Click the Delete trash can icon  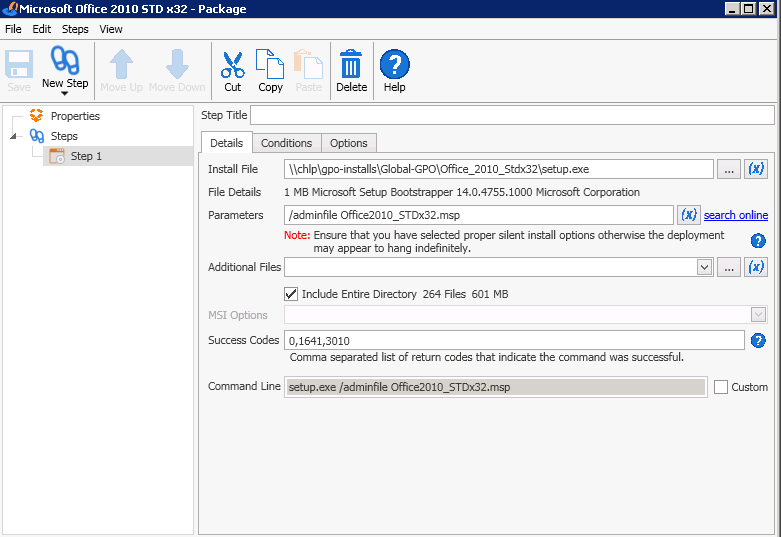point(351,65)
